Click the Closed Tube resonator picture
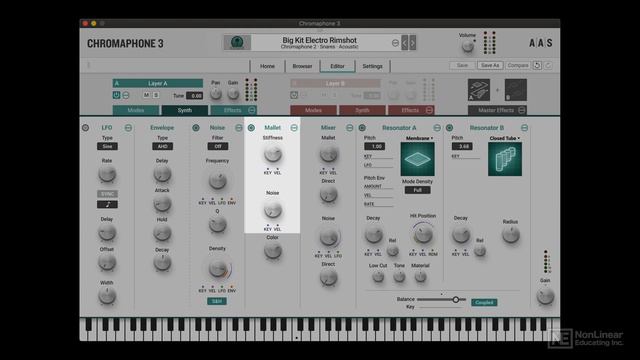640x360 pixels. pyautogui.click(x=504, y=159)
